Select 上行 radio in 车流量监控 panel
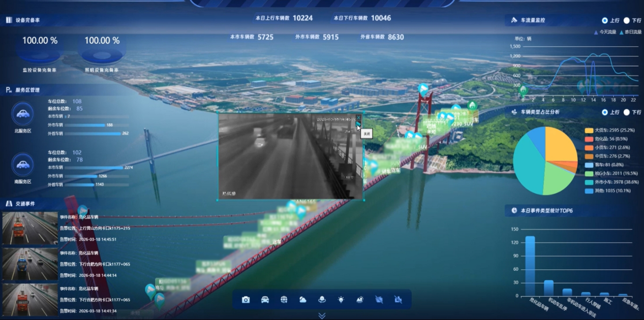Viewport: 644px width, 320px height. tap(605, 20)
